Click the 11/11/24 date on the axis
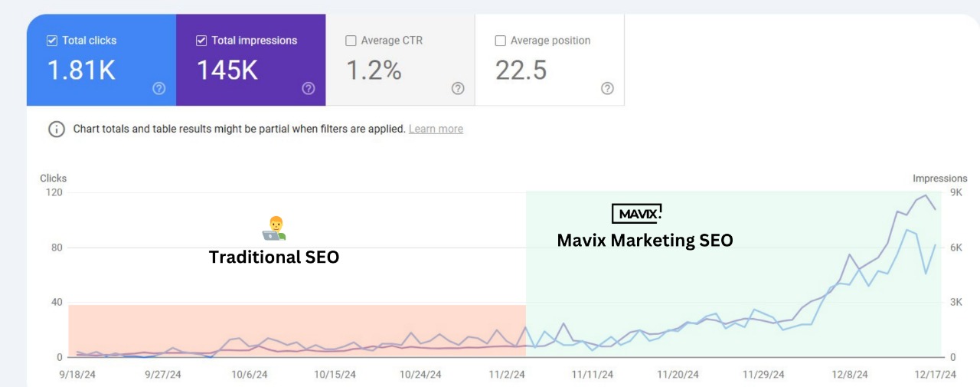Viewport: 980px width, 387px height. tap(593, 375)
